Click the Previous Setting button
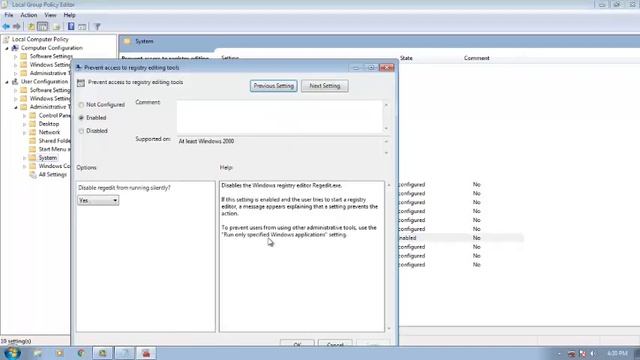Viewport: 640px width, 360px height. tap(273, 86)
